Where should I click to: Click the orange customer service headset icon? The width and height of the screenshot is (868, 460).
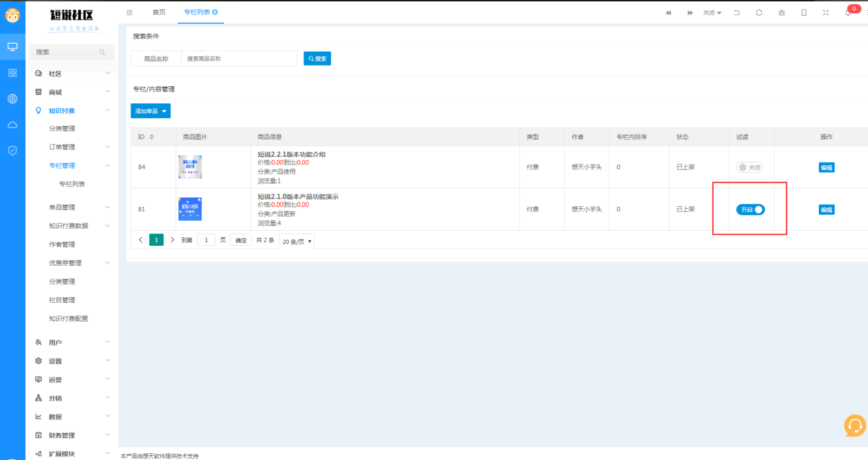pos(855,425)
